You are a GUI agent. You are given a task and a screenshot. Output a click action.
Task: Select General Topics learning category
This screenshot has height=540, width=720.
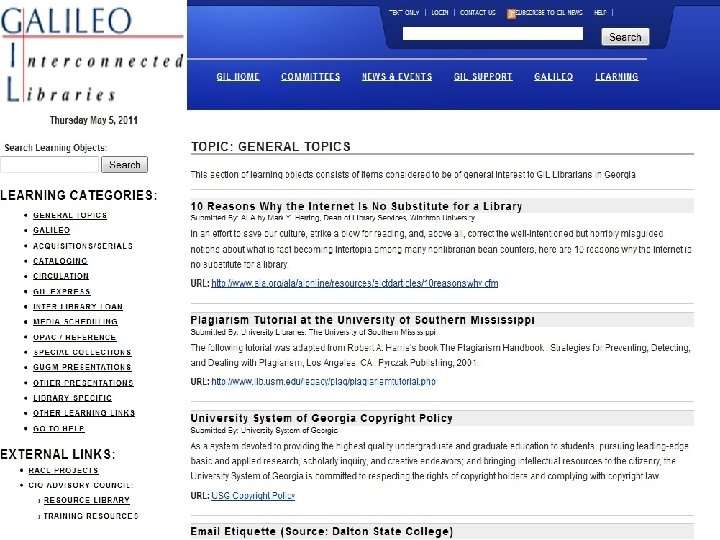coord(70,215)
